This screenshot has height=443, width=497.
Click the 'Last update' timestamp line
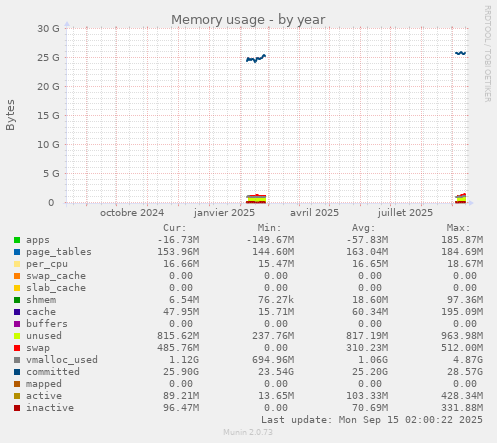(372, 420)
